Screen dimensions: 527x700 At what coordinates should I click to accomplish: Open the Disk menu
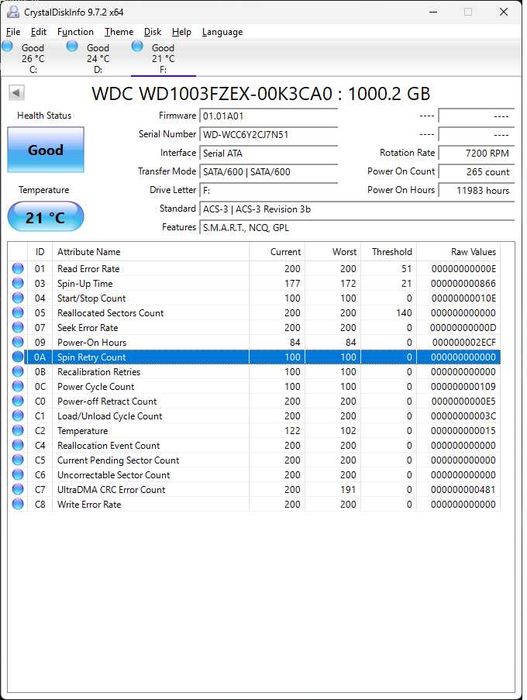pos(152,32)
